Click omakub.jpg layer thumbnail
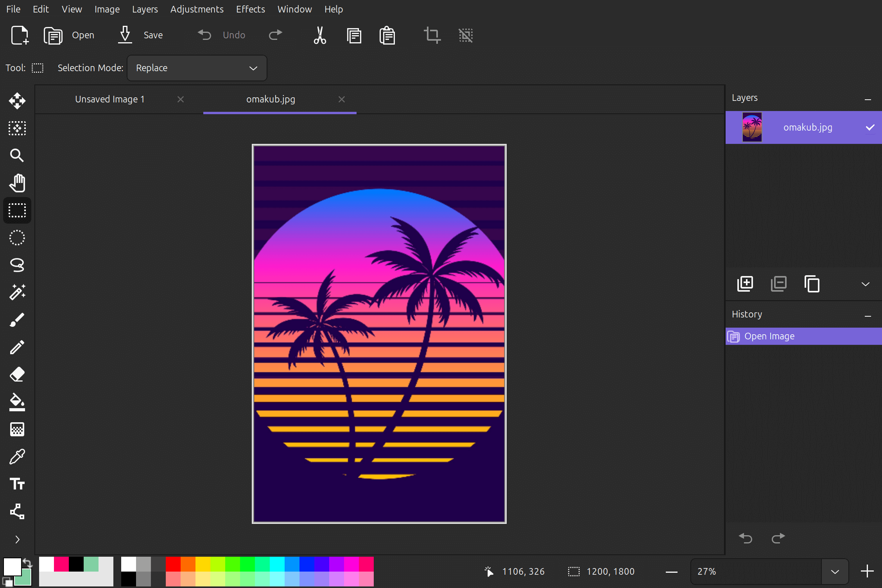This screenshot has width=882, height=588. (752, 127)
